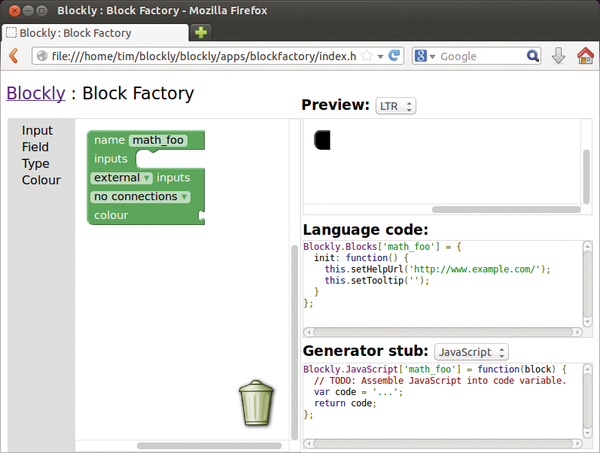Viewport: 600px width, 453px height.
Task: Follow the Blockly header link
Action: pos(36,93)
